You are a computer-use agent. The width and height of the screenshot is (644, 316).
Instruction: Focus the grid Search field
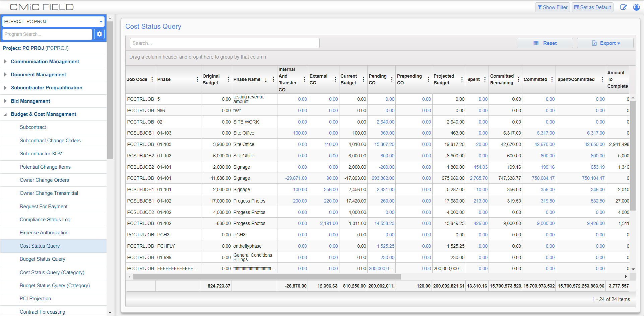click(x=225, y=43)
